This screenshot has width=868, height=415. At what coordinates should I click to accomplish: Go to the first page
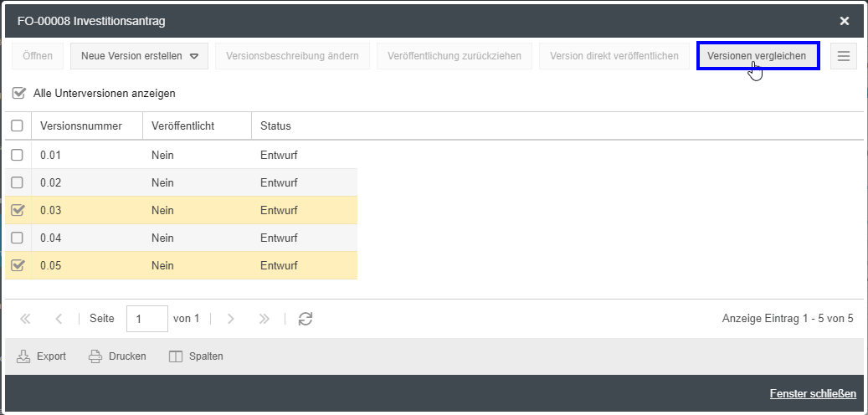pyautogui.click(x=25, y=319)
